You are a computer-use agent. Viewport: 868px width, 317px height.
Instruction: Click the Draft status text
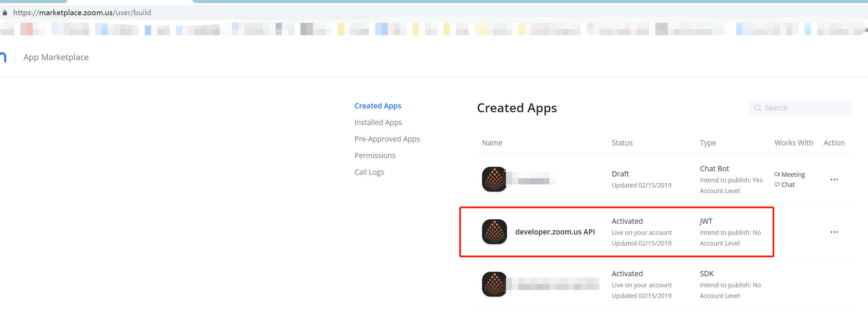(620, 174)
